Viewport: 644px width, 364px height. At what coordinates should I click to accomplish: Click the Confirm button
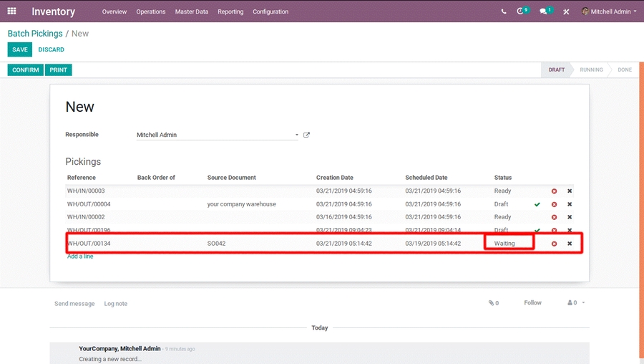[25, 70]
